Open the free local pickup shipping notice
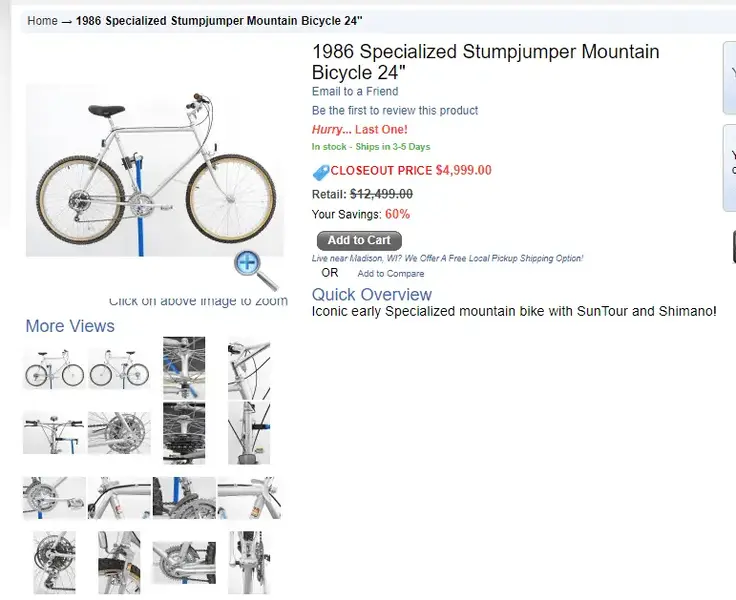Viewport: 736px width, 600px height. tap(447, 258)
